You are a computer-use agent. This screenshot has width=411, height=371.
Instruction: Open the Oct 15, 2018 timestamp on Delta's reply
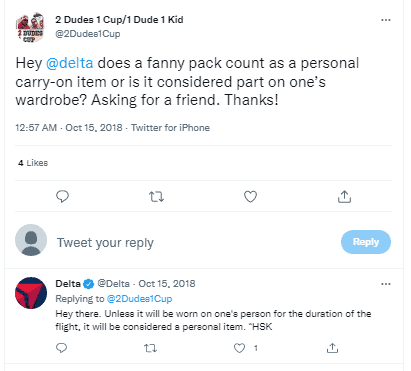pyautogui.click(x=167, y=284)
